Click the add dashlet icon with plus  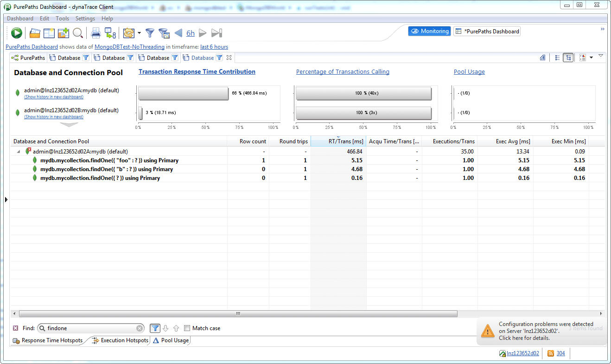pos(63,33)
